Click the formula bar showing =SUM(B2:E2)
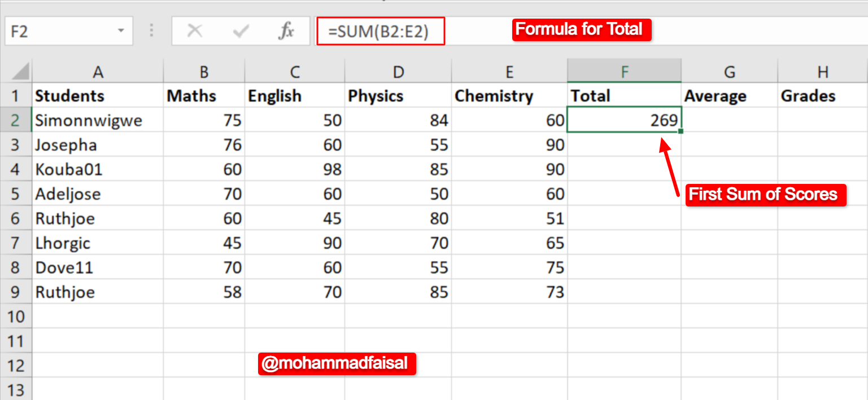The width and height of the screenshot is (868, 400). (x=381, y=31)
